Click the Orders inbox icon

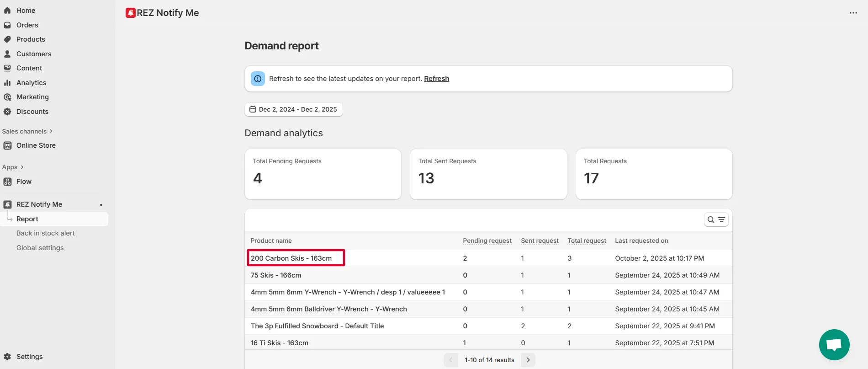[7, 25]
